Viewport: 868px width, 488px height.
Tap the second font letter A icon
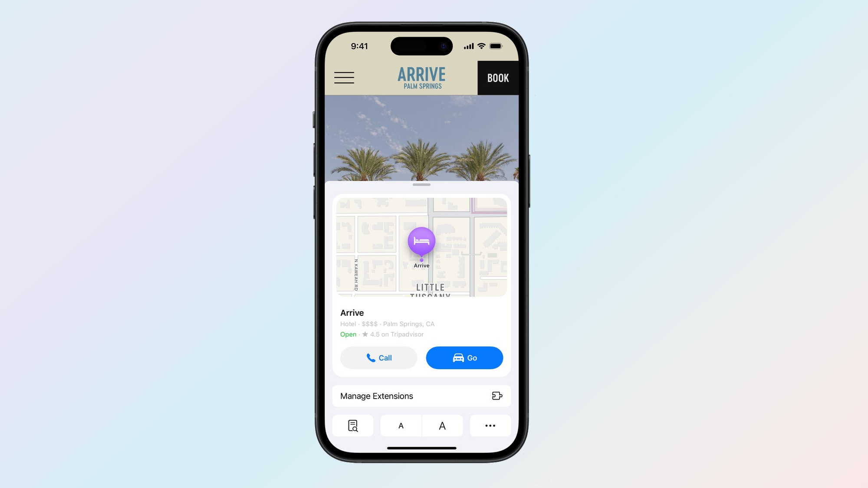(442, 426)
